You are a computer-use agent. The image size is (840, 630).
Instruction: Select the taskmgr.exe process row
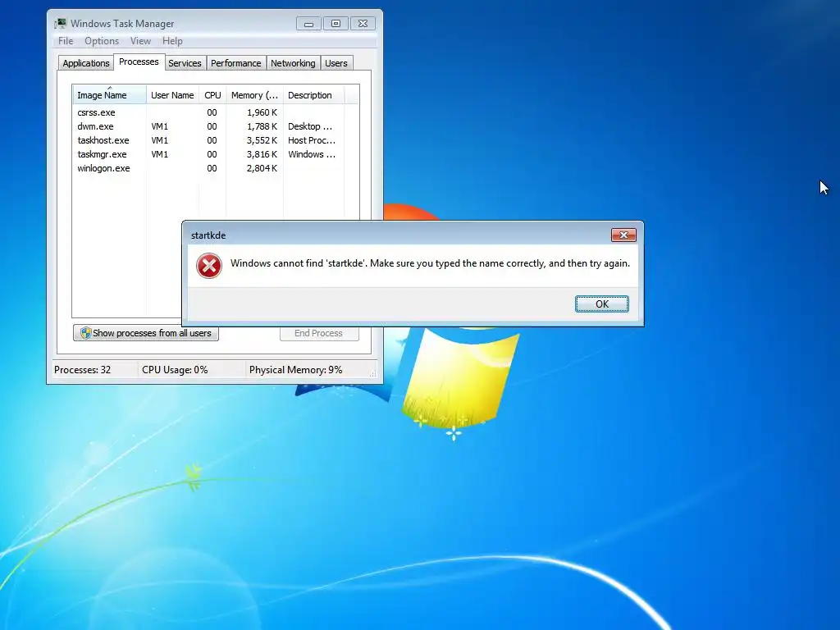pos(216,154)
